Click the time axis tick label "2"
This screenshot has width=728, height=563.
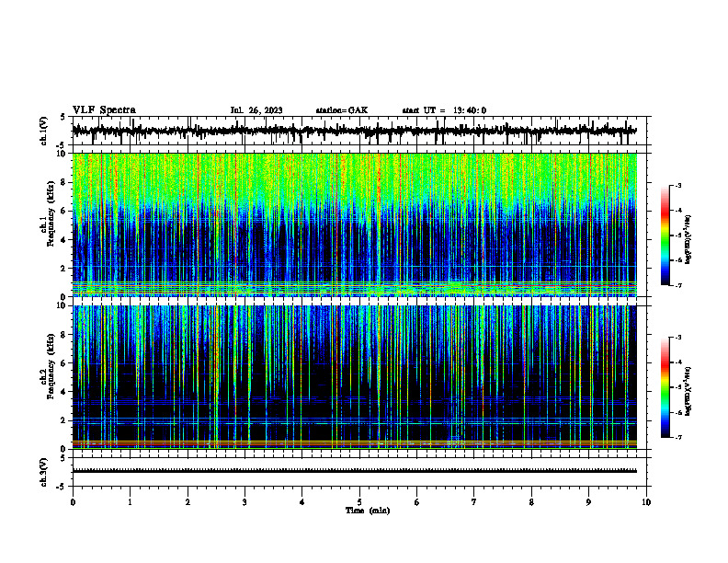pos(188,502)
